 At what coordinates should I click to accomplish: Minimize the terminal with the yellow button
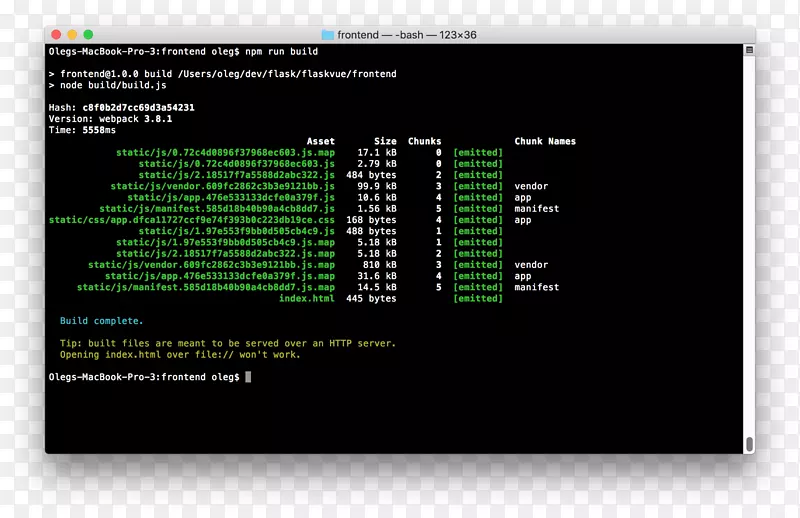pos(73,35)
